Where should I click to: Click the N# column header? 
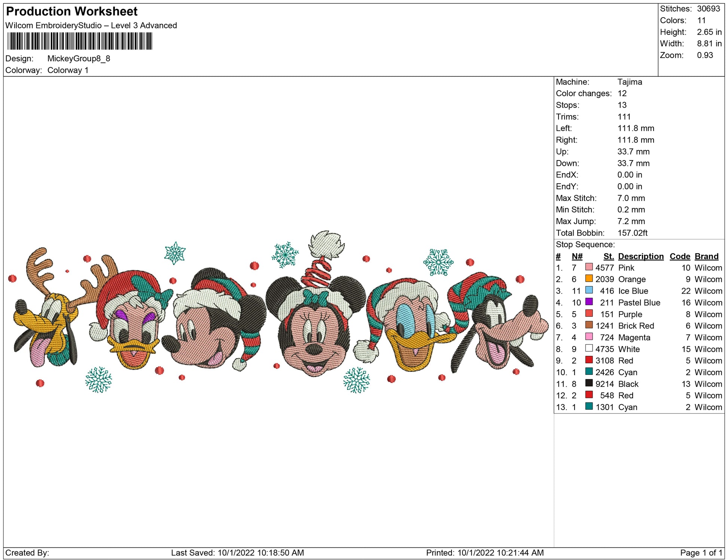577,256
